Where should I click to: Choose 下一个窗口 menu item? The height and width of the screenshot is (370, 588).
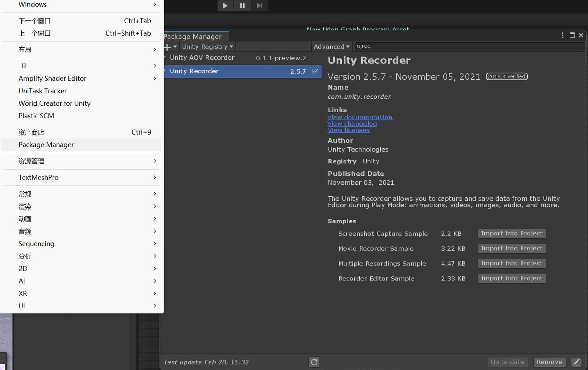pos(82,21)
